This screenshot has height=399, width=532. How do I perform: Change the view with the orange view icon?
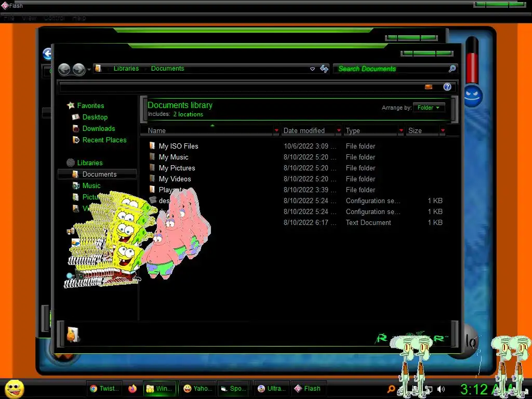click(429, 87)
